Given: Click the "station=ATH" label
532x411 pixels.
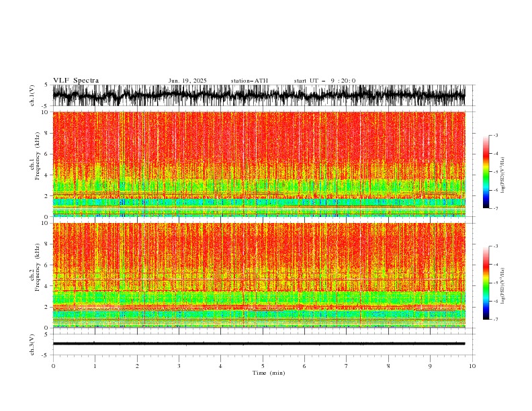Looking at the screenshot, I should click(249, 81).
